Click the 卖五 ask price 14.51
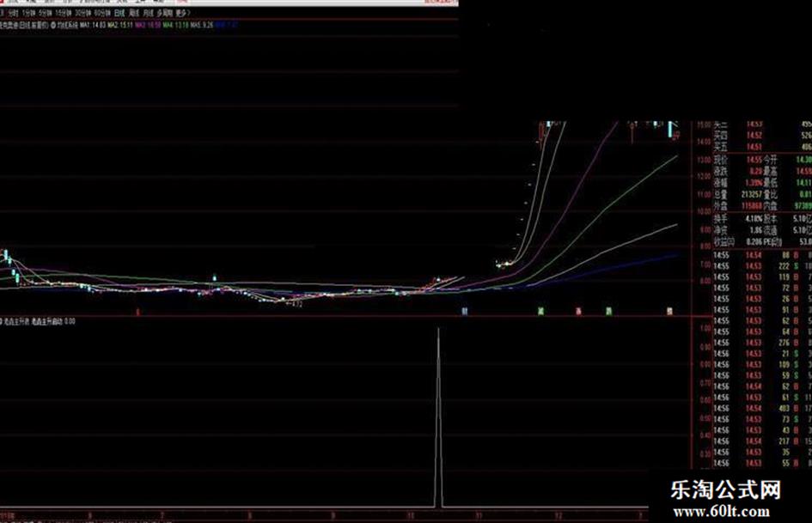 point(754,147)
